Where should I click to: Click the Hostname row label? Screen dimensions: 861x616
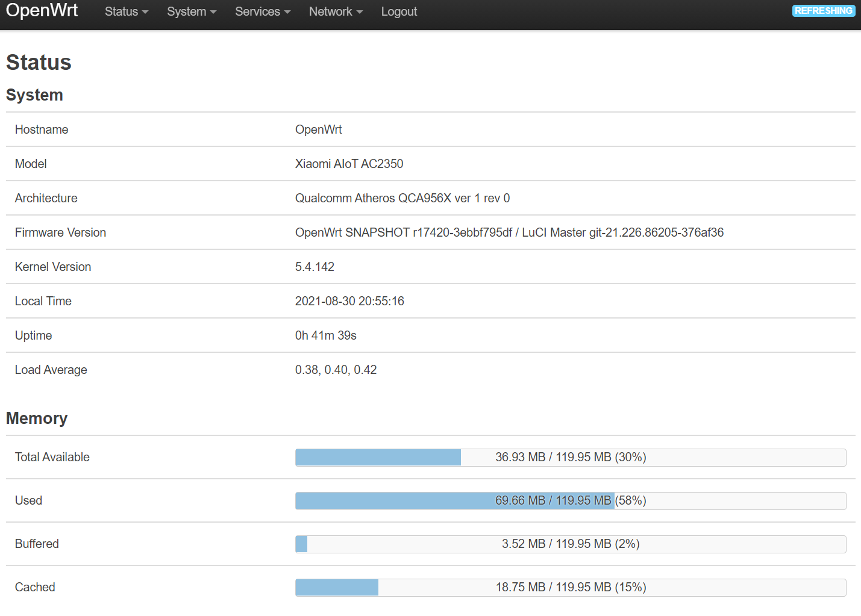pos(42,129)
